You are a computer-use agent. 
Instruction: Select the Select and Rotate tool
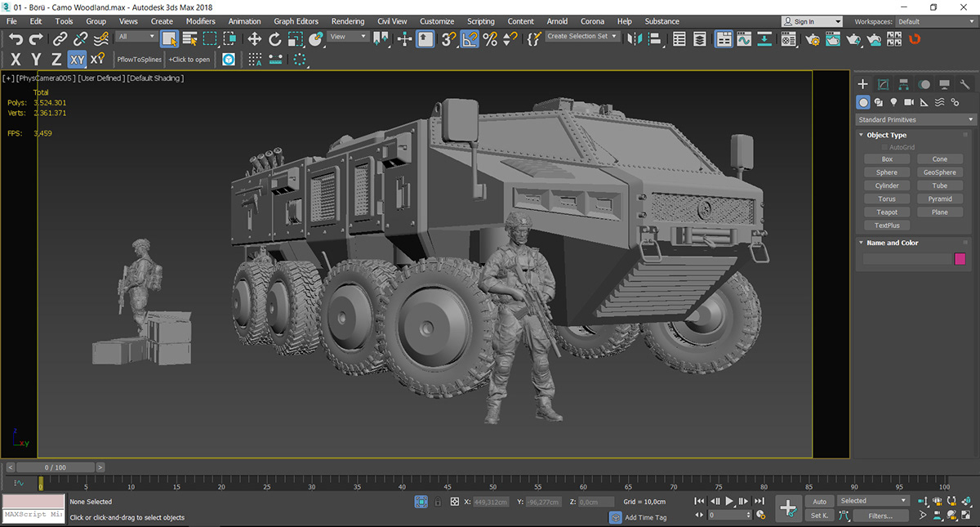[x=275, y=38]
